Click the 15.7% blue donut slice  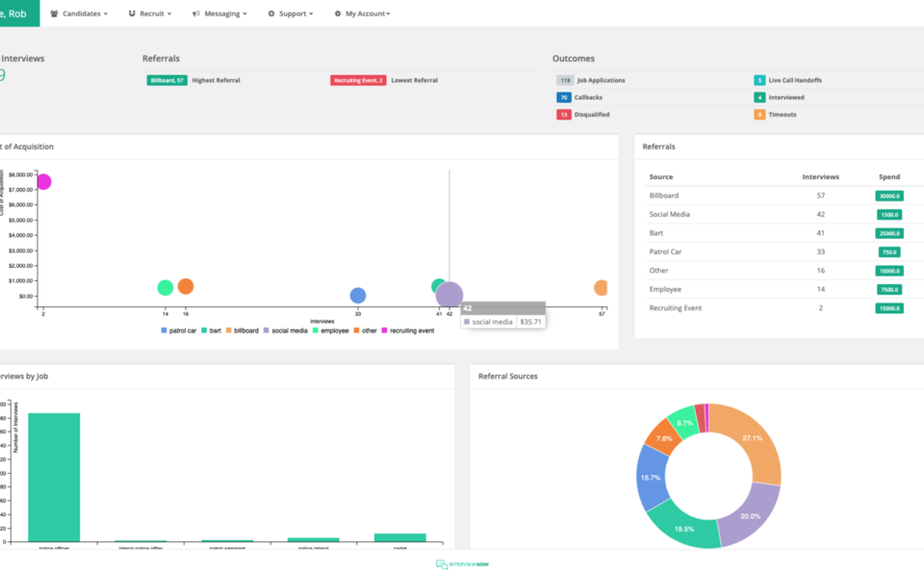(x=653, y=478)
